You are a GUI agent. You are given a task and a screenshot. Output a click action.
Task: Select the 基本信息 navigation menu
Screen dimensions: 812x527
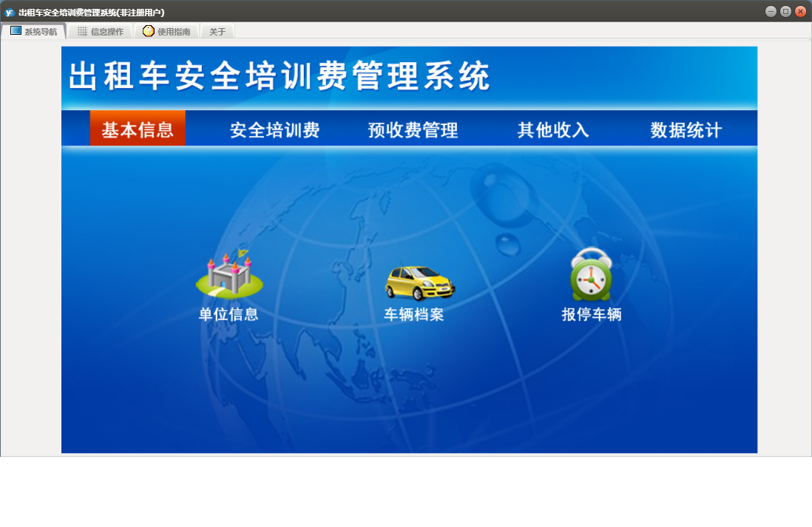[138, 129]
